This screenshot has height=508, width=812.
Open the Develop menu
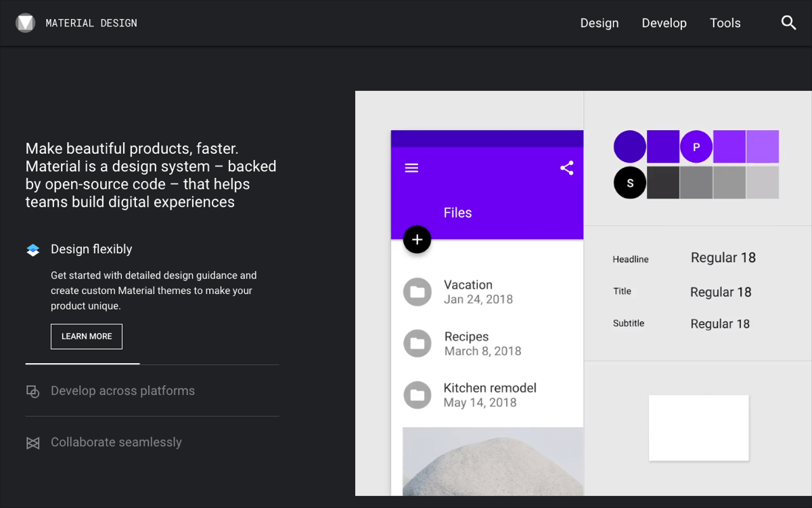(x=664, y=23)
